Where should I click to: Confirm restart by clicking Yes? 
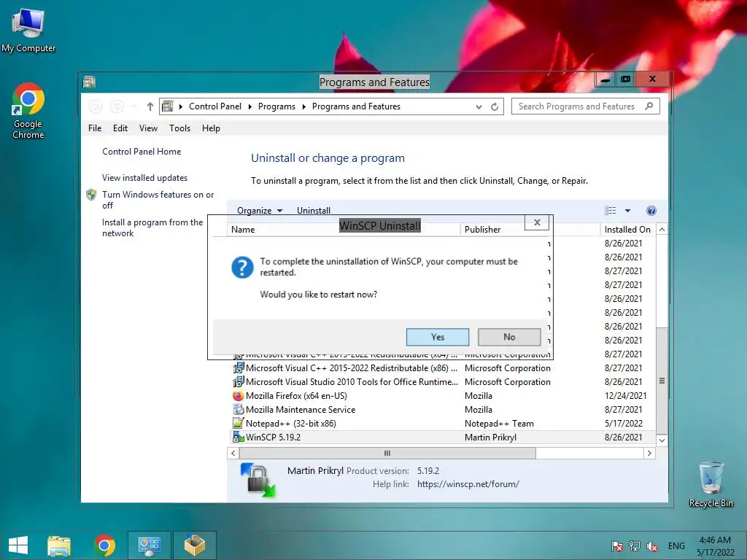click(x=438, y=337)
